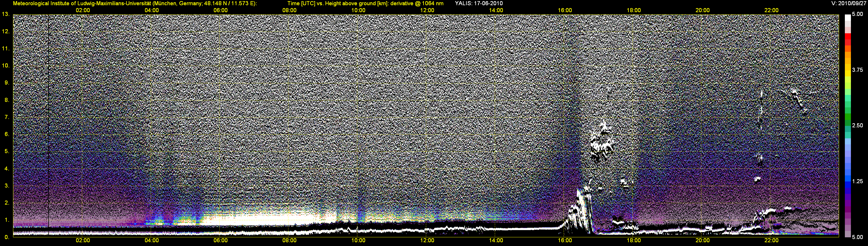
Task: Click the 'YALIS: 17-06-2010' label
Action: click(479, 3)
